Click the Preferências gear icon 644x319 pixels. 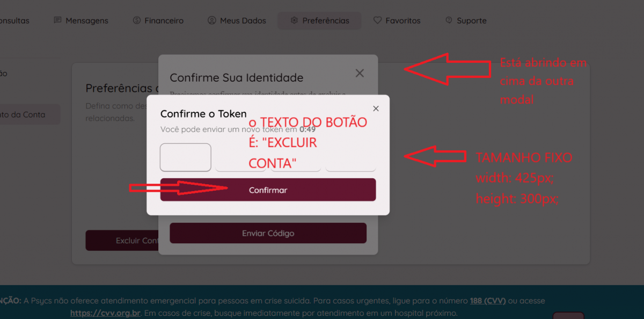[x=294, y=20]
